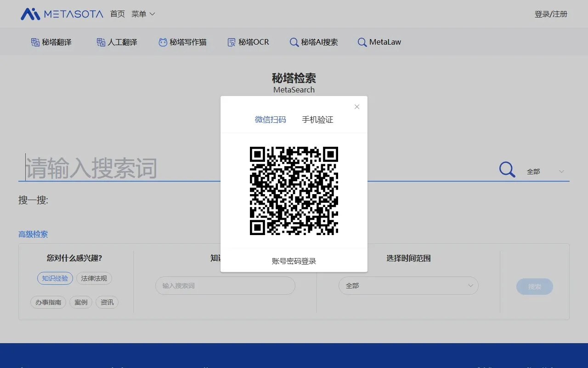Click the 账号密码登录 link
Image resolution: width=588 pixels, height=368 pixels.
tap(294, 260)
